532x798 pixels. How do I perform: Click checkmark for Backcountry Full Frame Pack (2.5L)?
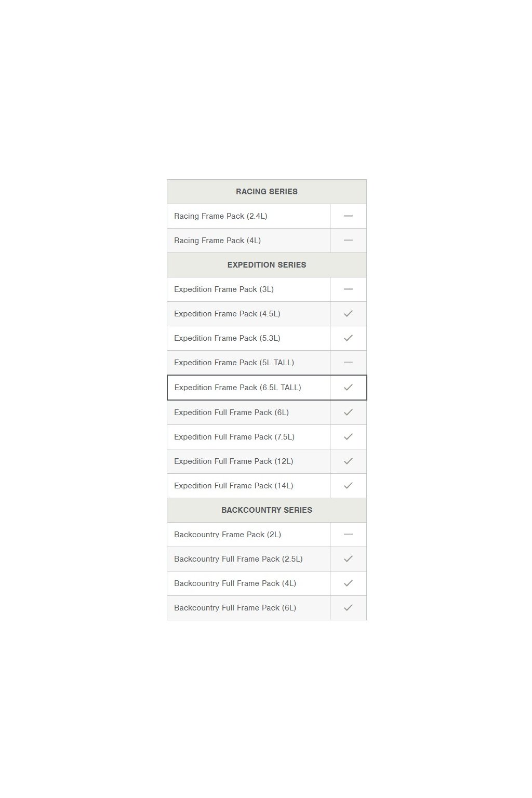coord(348,558)
